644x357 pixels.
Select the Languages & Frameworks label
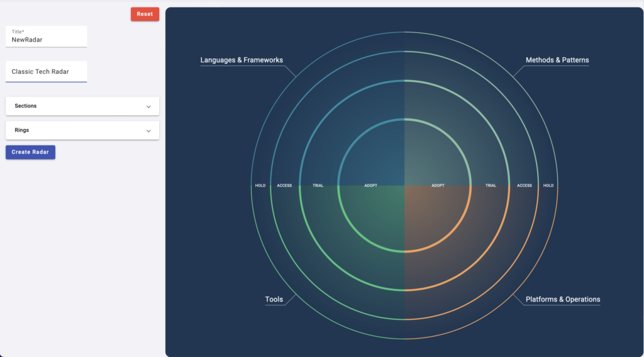[x=241, y=60]
